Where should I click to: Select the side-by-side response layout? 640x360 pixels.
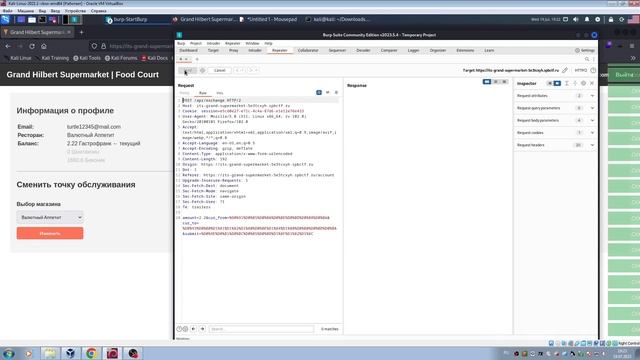487,82
